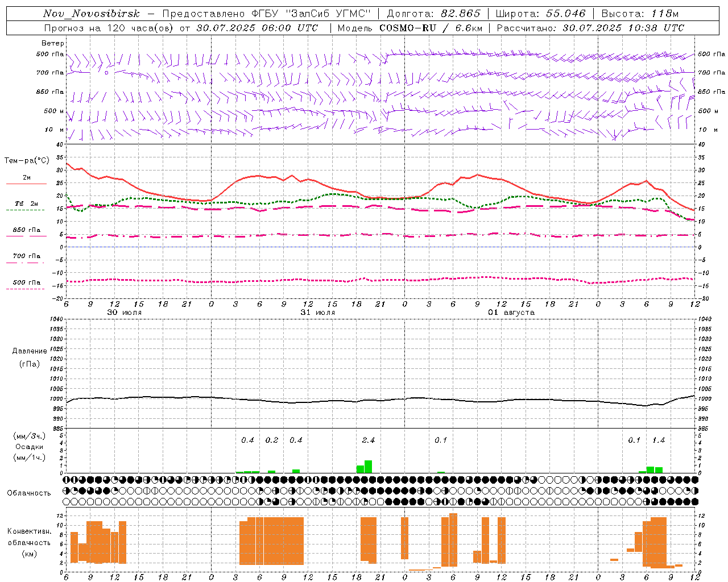Click the Тем-ра(°C) panel label
The height and width of the screenshot is (582, 728).
(x=27, y=161)
